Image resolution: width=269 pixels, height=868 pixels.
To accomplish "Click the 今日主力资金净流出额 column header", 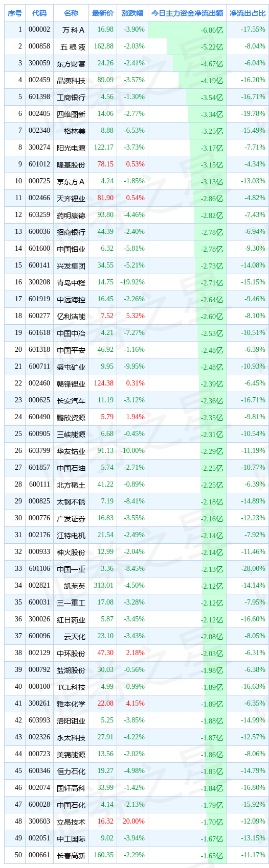I will click(x=187, y=13).
